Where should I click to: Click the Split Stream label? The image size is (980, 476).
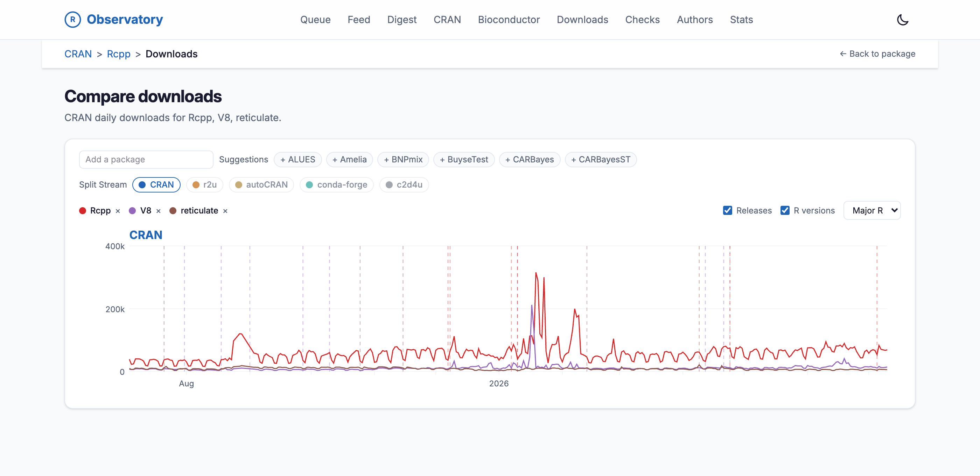pos(103,184)
